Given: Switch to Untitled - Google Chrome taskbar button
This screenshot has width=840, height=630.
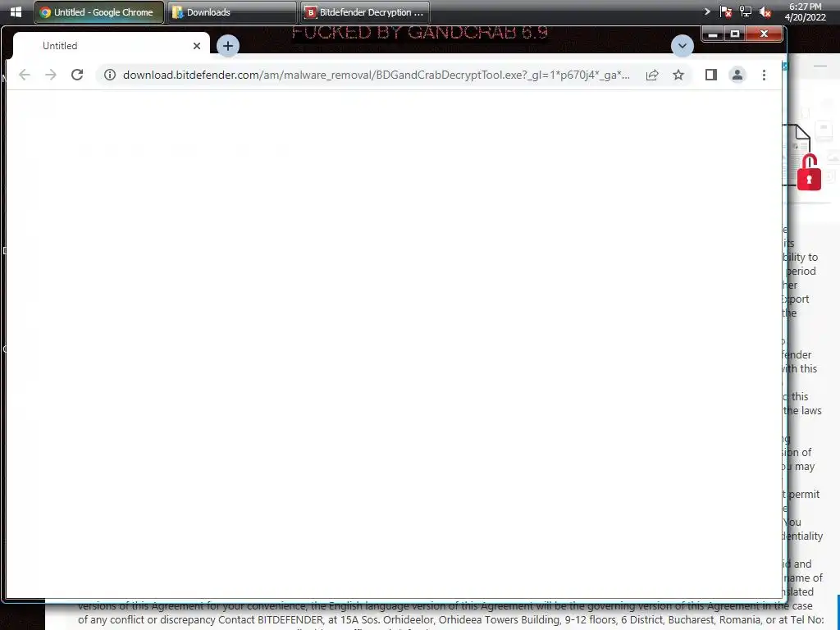Looking at the screenshot, I should [x=99, y=11].
